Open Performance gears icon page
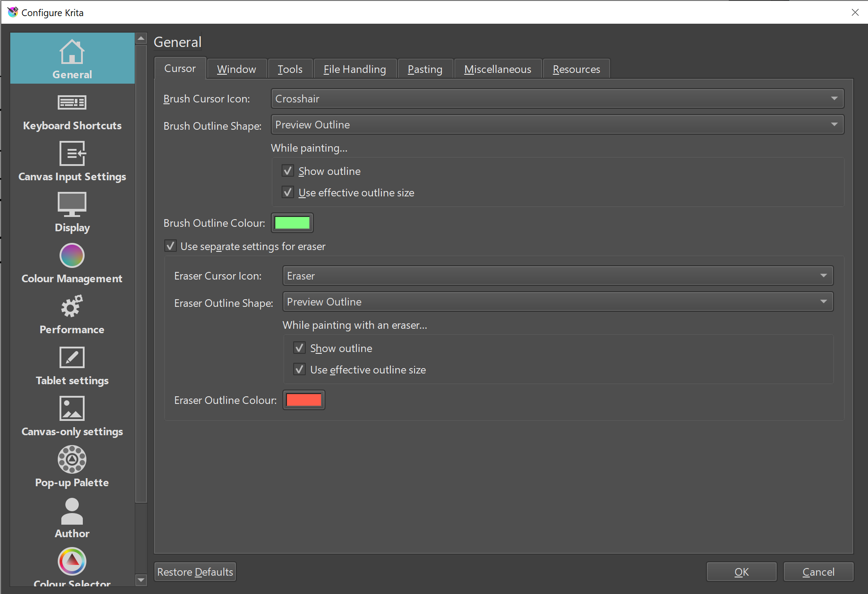The image size is (868, 594). pyautogui.click(x=72, y=307)
